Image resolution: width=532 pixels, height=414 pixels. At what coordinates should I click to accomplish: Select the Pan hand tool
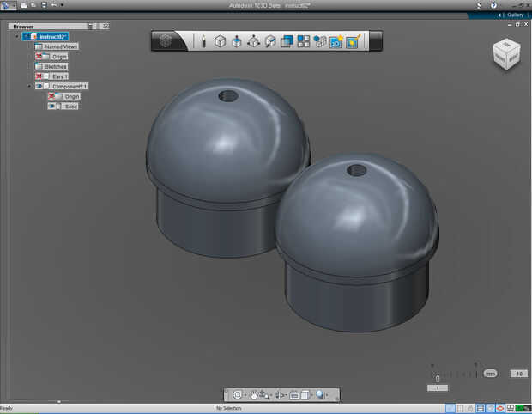click(253, 394)
